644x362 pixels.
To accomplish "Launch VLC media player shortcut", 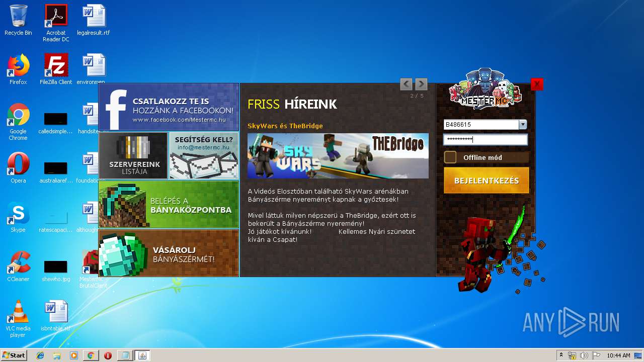I will 18,319.
